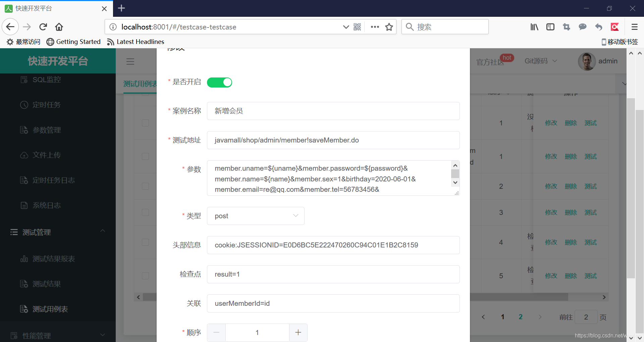
Task: Click inside the 测试地址 field
Action: 333,140
